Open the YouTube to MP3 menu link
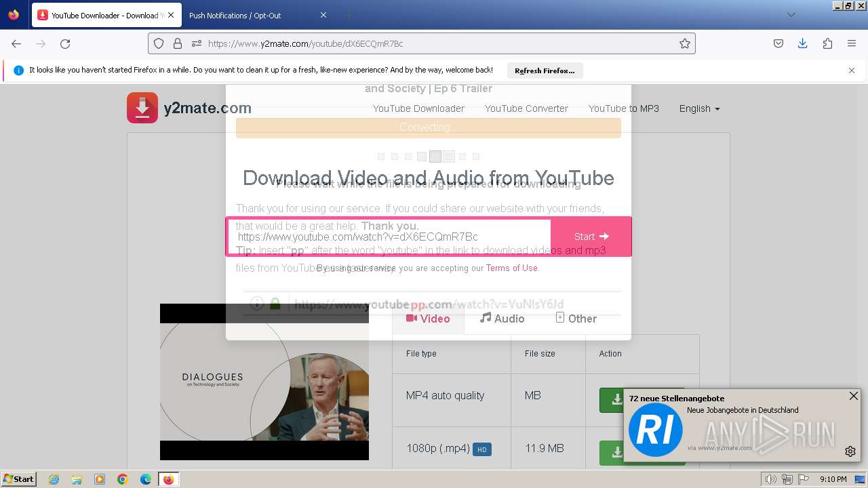This screenshot has height=488, width=868. pos(624,108)
